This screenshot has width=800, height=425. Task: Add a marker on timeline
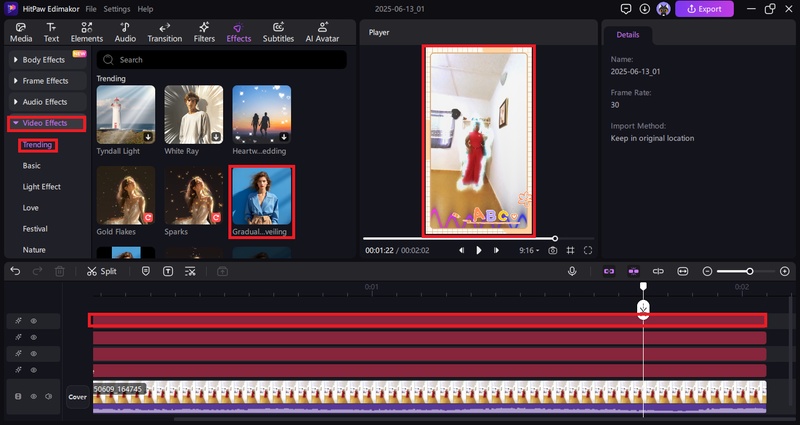click(x=146, y=271)
